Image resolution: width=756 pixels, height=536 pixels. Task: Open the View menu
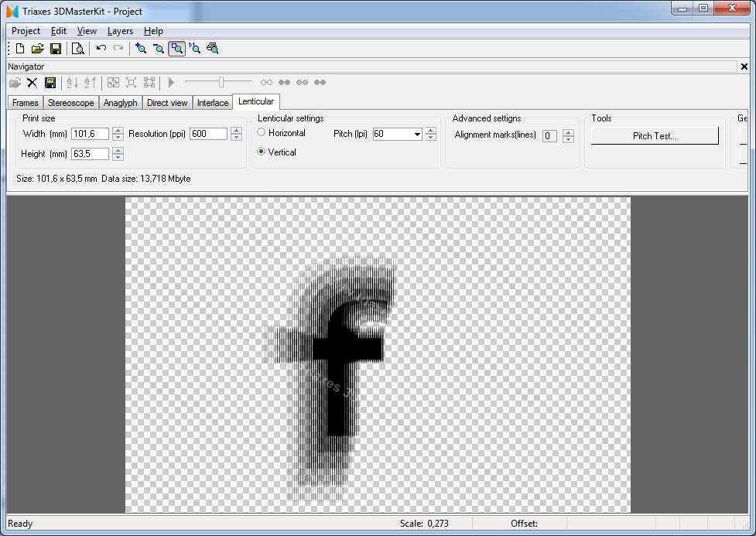click(x=87, y=31)
